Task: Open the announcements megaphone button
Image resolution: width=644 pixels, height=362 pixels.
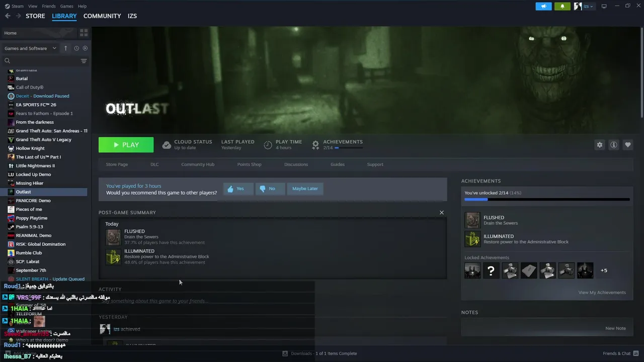Action: click(x=543, y=6)
